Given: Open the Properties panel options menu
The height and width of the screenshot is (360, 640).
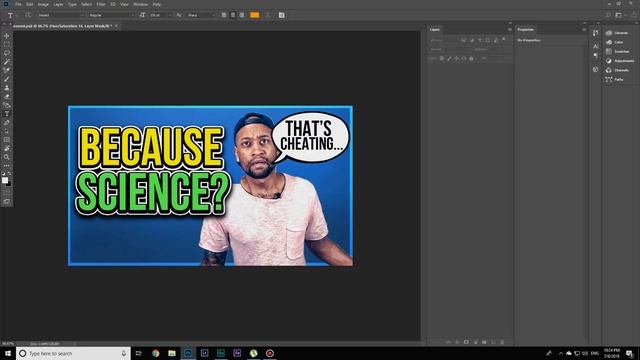Looking at the screenshot, I should point(584,29).
